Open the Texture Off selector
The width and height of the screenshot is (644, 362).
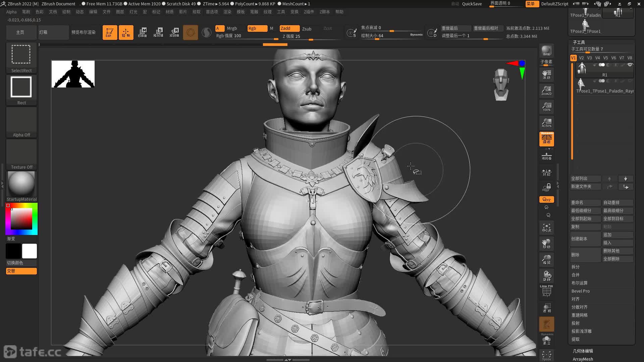pos(21,154)
